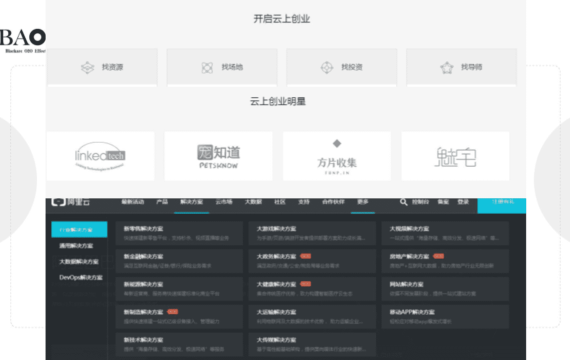
Task: Select the 通用解决方案 sidebar entry
Action: 76,246
